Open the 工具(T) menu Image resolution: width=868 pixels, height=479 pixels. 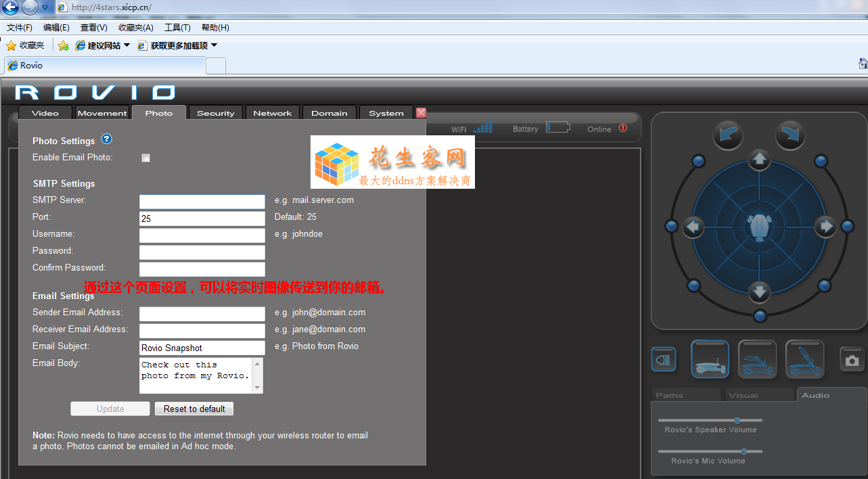tap(177, 28)
